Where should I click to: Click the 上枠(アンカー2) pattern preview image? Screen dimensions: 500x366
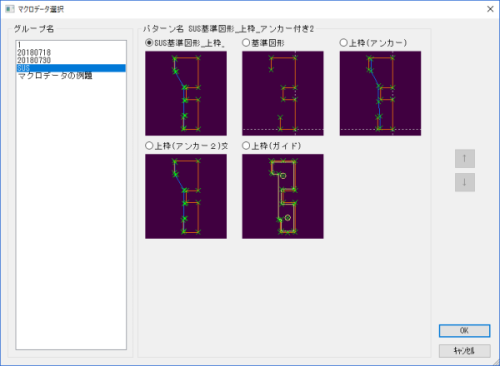coord(186,196)
